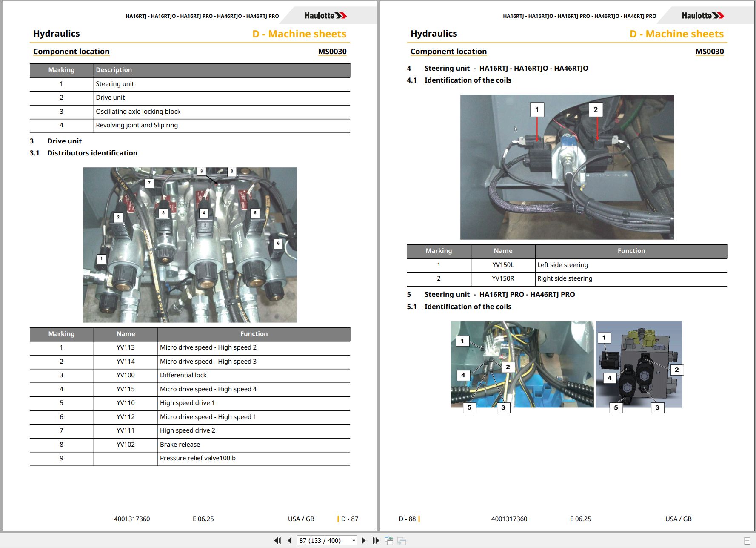Click the 'D - 88' page number footer

407,519
